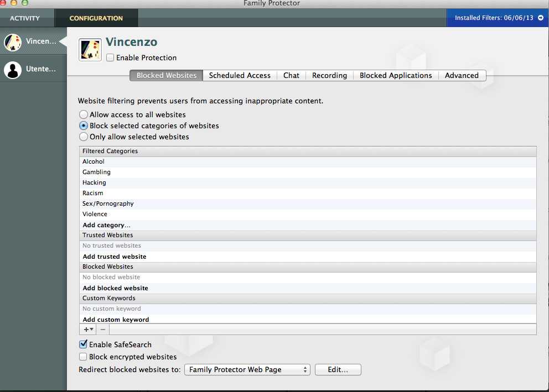Switch to the Scheduled Access tab
The image size is (549, 392).
[x=240, y=76]
